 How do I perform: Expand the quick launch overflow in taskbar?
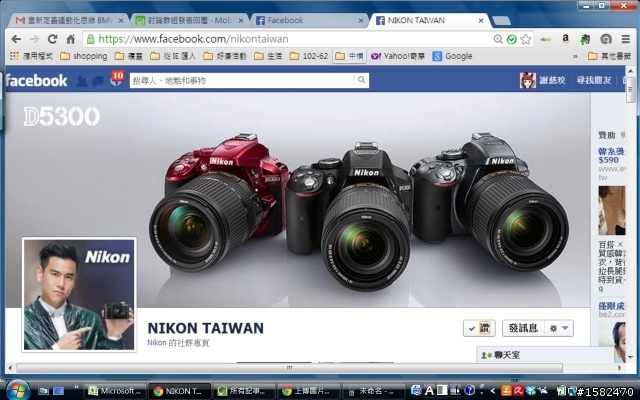[x=76, y=387]
